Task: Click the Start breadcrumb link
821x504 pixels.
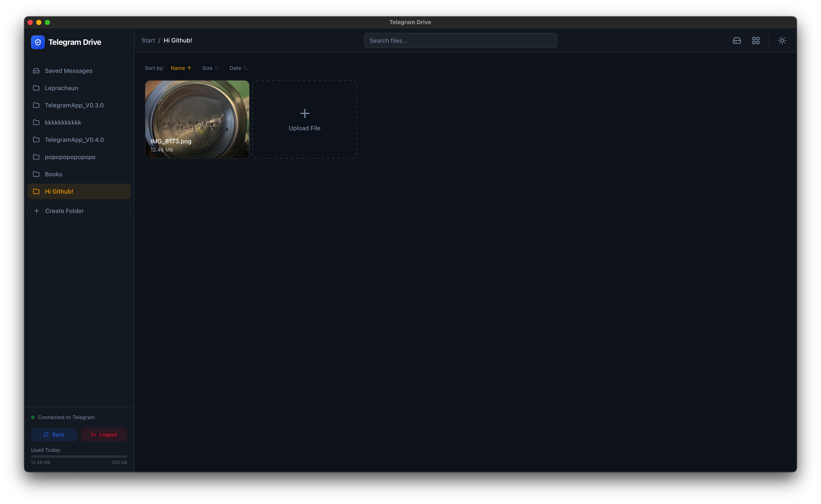Action: [x=148, y=40]
